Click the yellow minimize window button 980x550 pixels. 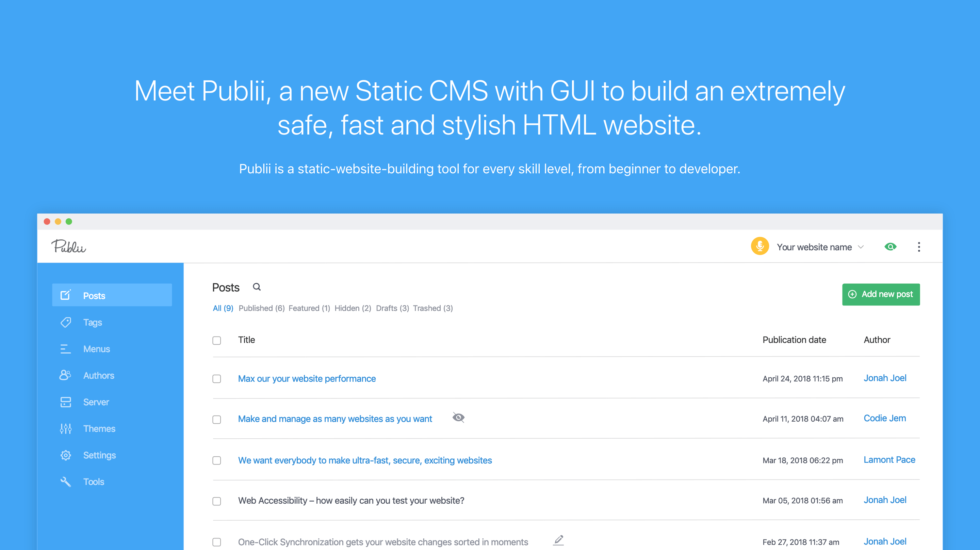click(58, 221)
